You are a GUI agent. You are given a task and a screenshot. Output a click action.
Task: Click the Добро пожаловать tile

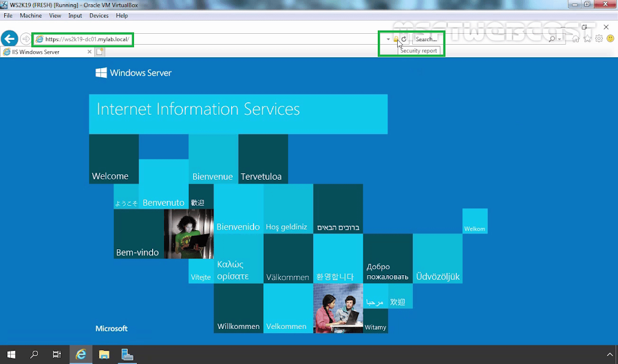(x=388, y=259)
